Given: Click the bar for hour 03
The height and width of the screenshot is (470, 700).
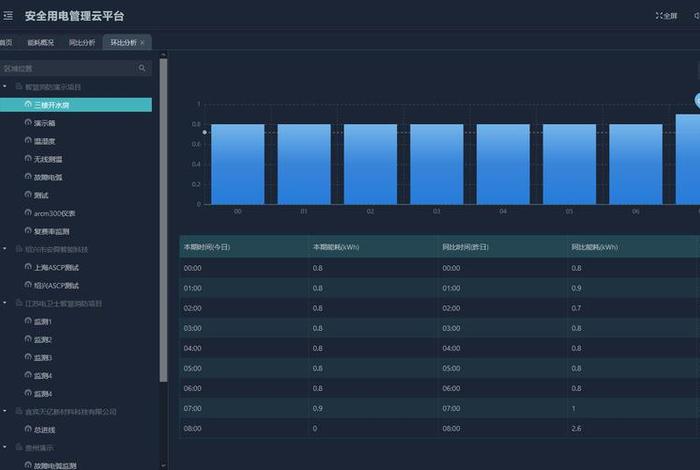Looking at the screenshot, I should (x=437, y=164).
